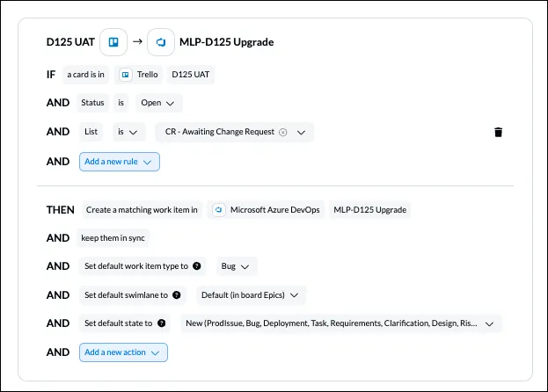Click 'Set default work item type to' text

click(x=136, y=266)
